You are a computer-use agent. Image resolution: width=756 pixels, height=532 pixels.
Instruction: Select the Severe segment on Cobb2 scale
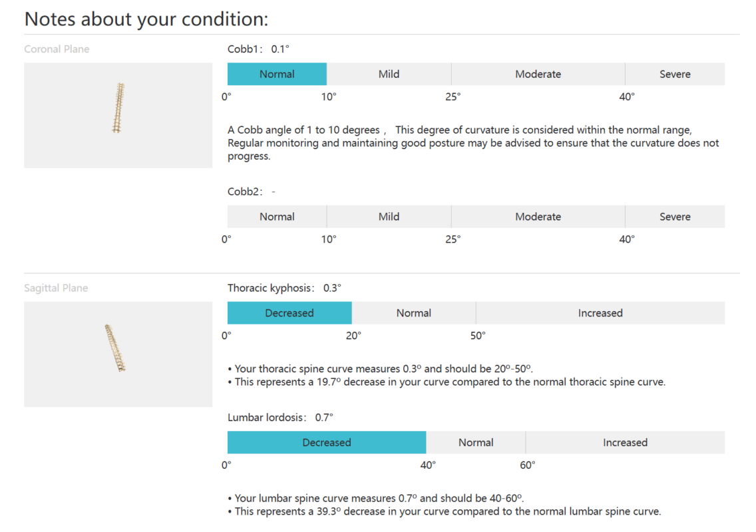click(x=675, y=216)
